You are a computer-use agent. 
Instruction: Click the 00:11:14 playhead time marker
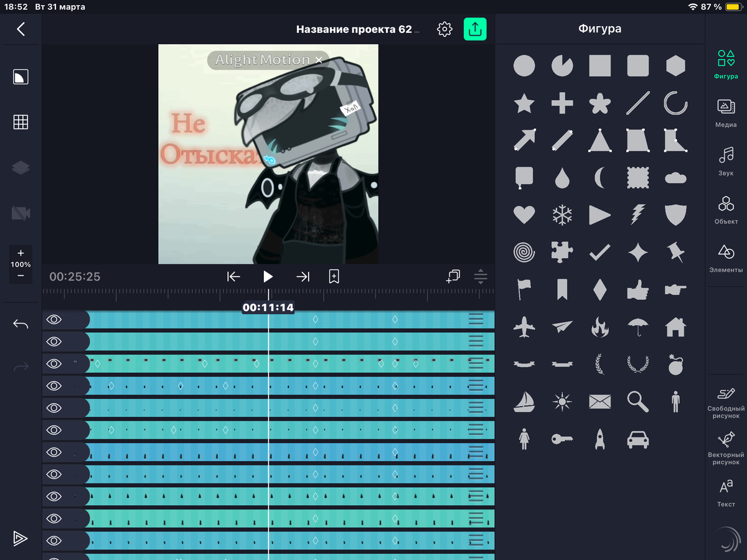[x=268, y=307]
